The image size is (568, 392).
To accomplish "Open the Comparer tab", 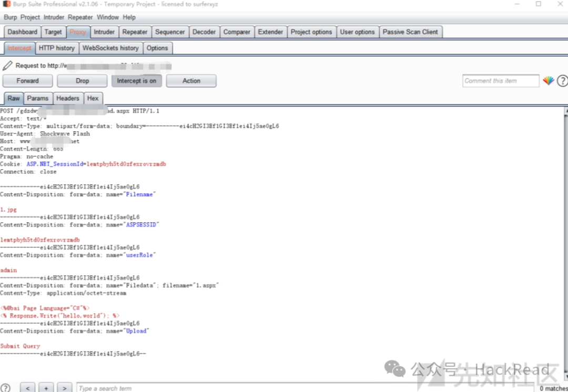I will tap(237, 32).
